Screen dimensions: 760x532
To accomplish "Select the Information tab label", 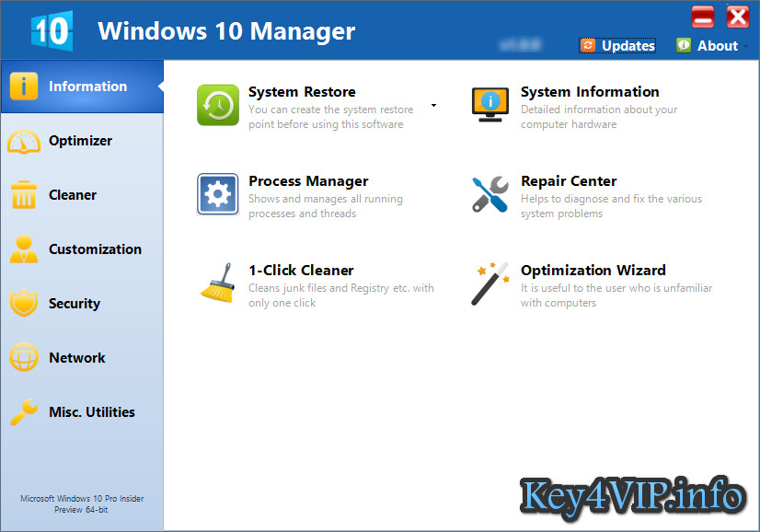I will coord(87,87).
